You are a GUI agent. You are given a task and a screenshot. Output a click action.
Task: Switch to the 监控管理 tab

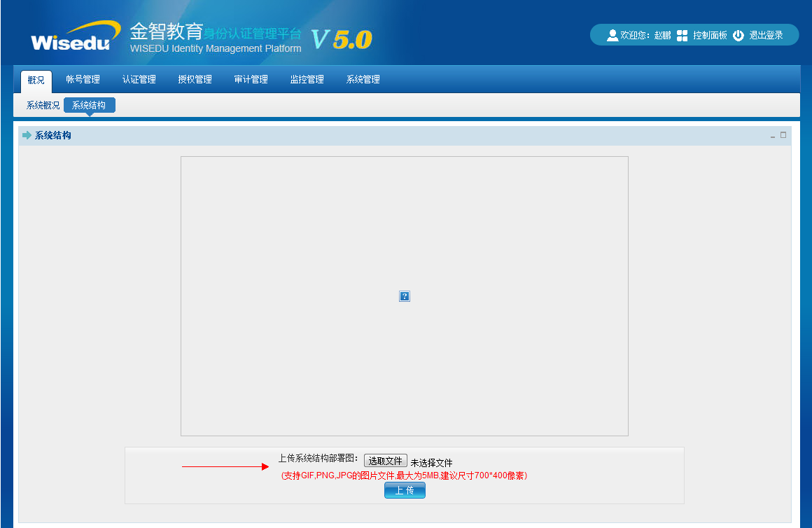[x=307, y=80]
